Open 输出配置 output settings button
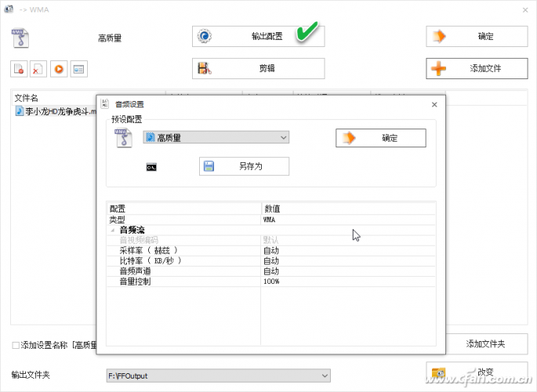The image size is (537, 392). coord(258,36)
